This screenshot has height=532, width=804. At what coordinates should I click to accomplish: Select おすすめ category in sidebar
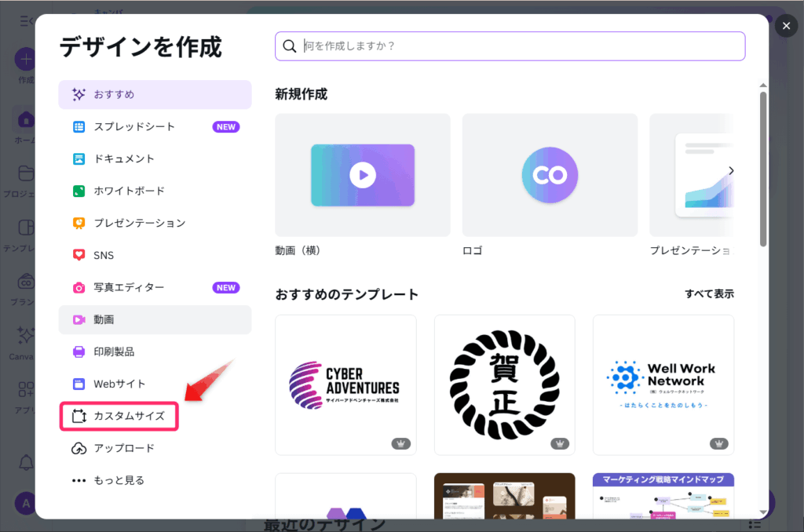coord(155,94)
